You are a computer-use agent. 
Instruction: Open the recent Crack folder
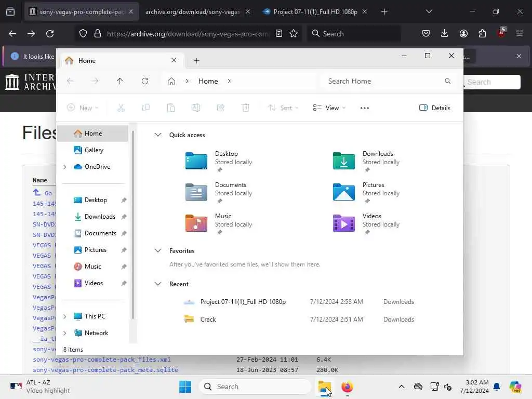208,320
